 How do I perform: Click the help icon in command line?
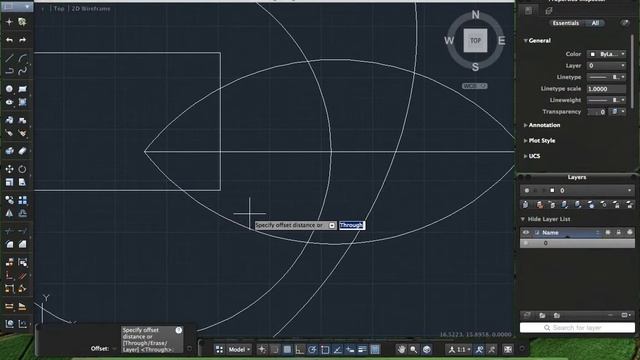point(179,330)
